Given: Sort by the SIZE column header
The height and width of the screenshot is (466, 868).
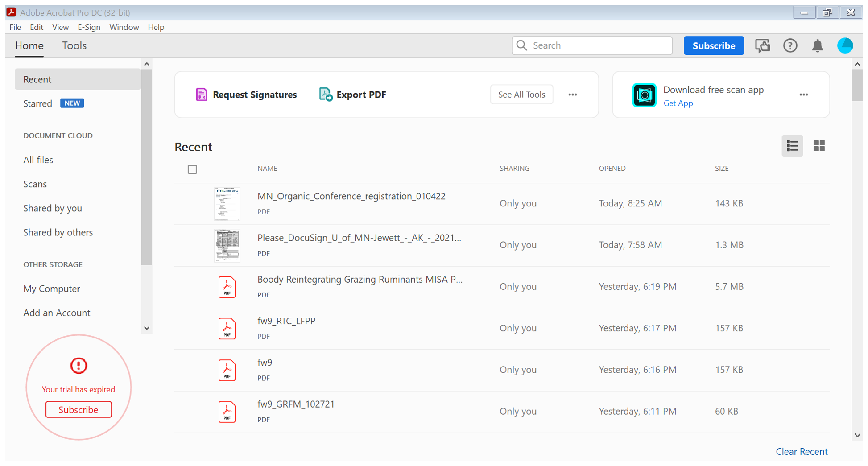Looking at the screenshot, I should click(722, 168).
